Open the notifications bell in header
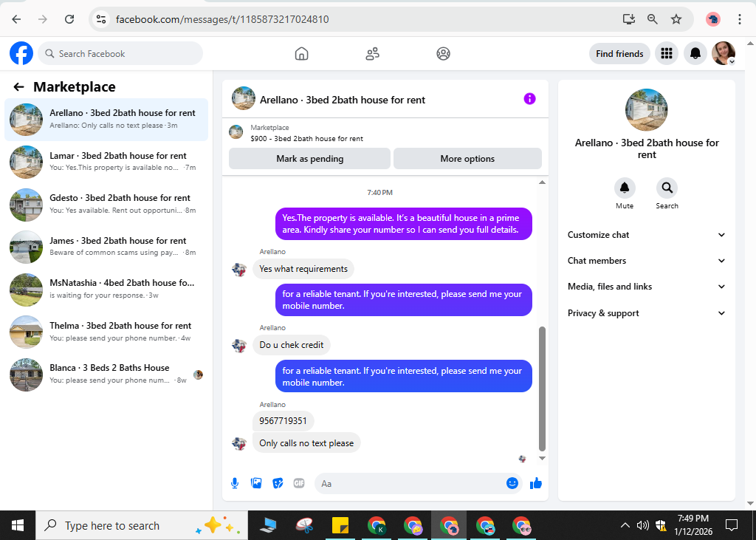Image resolution: width=756 pixels, height=540 pixels. (695, 54)
